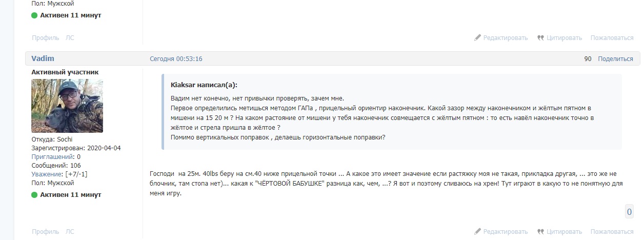
Task: Click the green status dot in the upper post
Action: tap(34, 15)
